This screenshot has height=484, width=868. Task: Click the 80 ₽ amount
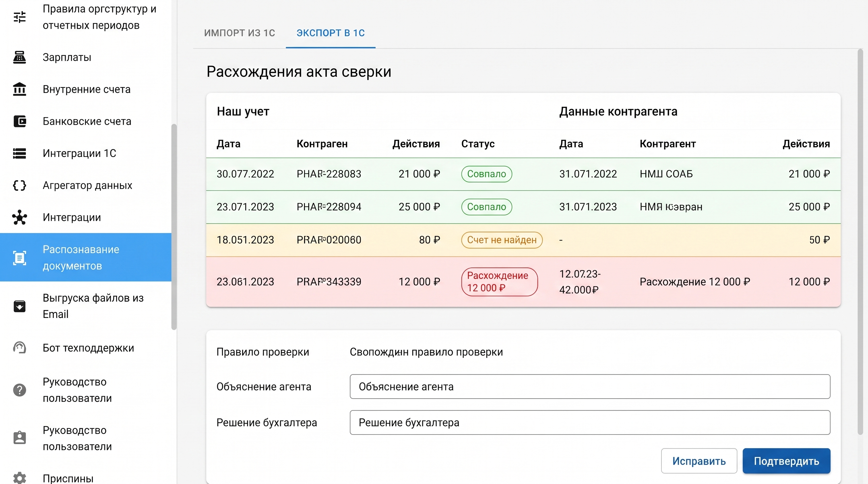point(429,240)
